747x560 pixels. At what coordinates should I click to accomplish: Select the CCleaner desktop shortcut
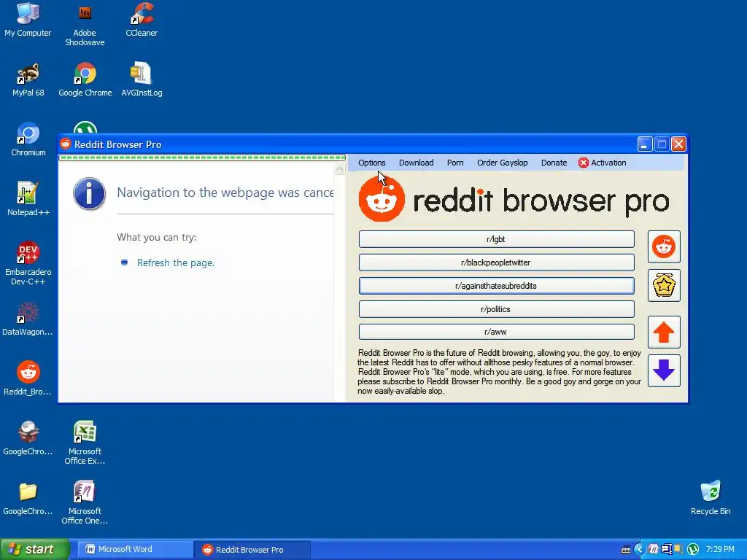click(x=142, y=20)
